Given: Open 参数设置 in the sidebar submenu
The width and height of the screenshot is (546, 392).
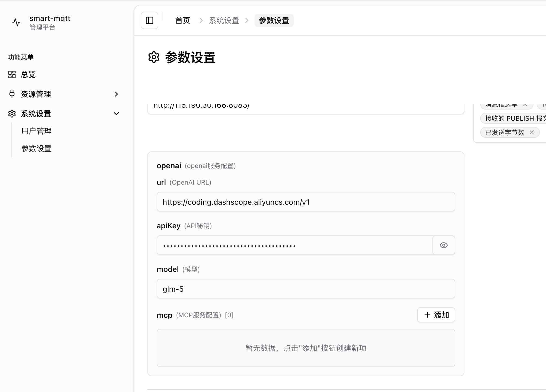Looking at the screenshot, I should pos(36,148).
